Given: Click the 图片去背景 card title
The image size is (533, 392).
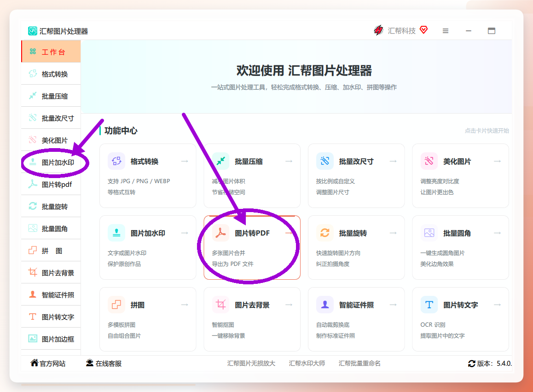Looking at the screenshot, I should tap(252, 305).
